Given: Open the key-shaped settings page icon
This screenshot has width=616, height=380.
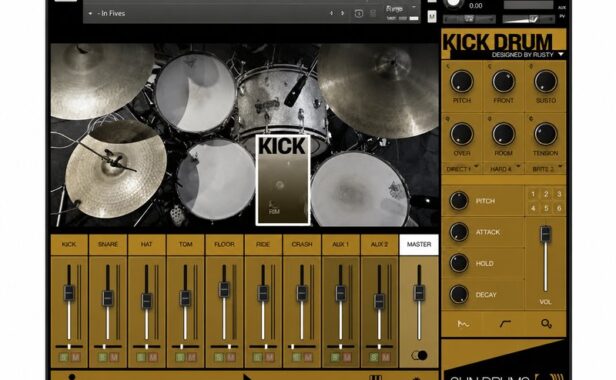Looking at the screenshot, I should [546, 324].
